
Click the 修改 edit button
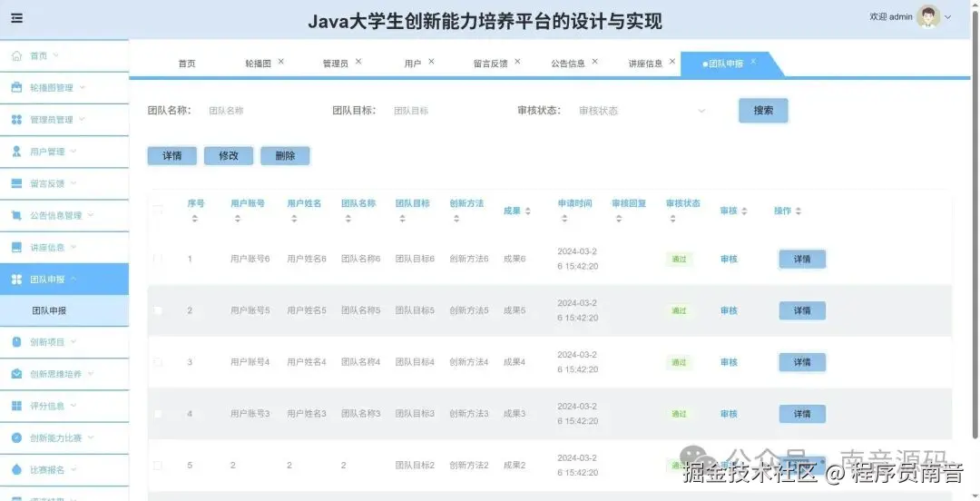229,156
